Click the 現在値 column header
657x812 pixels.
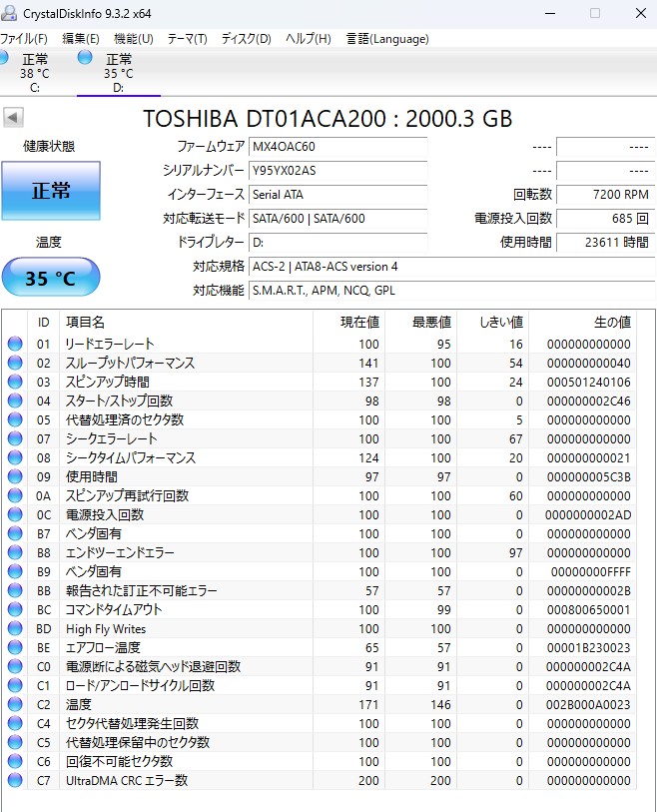click(348, 323)
